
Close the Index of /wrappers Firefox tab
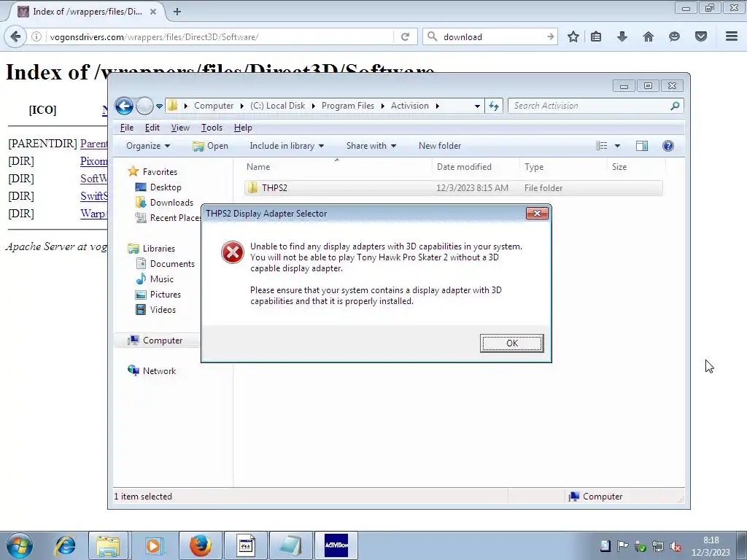(153, 12)
